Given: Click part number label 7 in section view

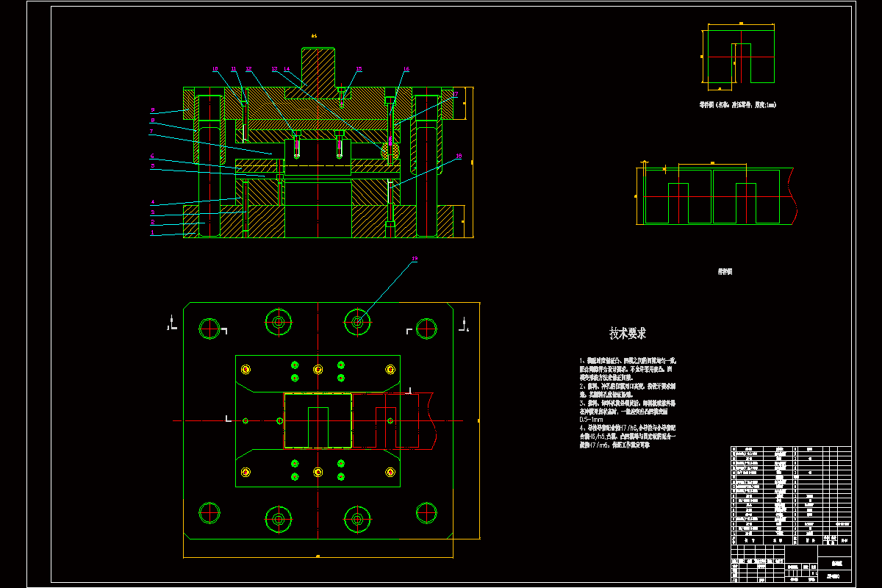Looking at the screenshot, I should [151, 132].
